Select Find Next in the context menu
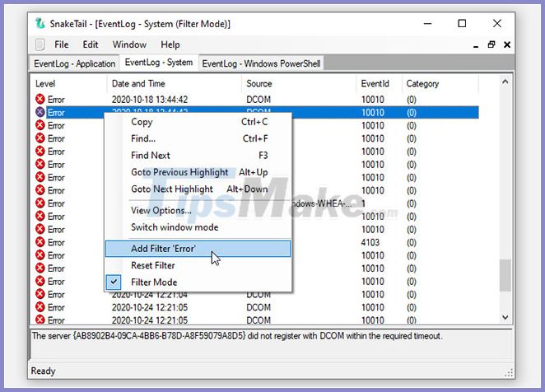 click(198, 155)
